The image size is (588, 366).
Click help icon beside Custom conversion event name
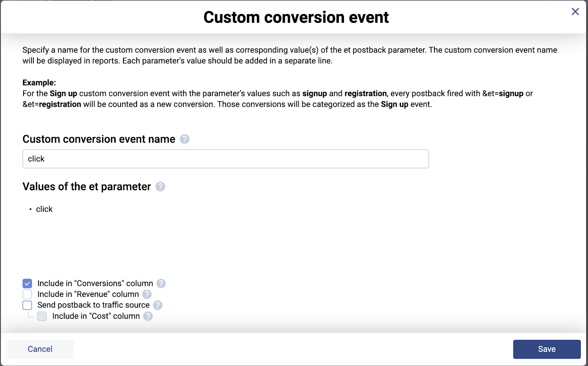tap(184, 139)
